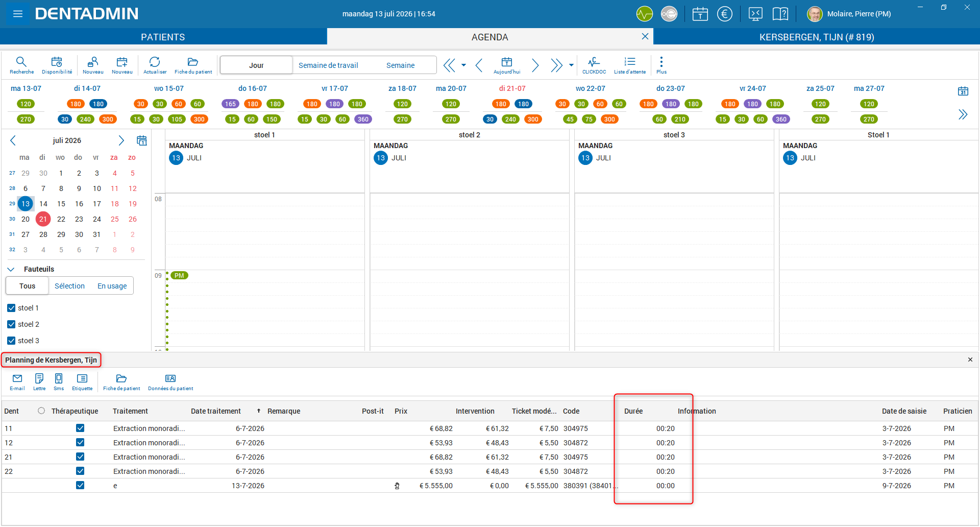Screen dimensions: 980x527
Task: Switch to the PATIENTS tab
Action: click(163, 37)
